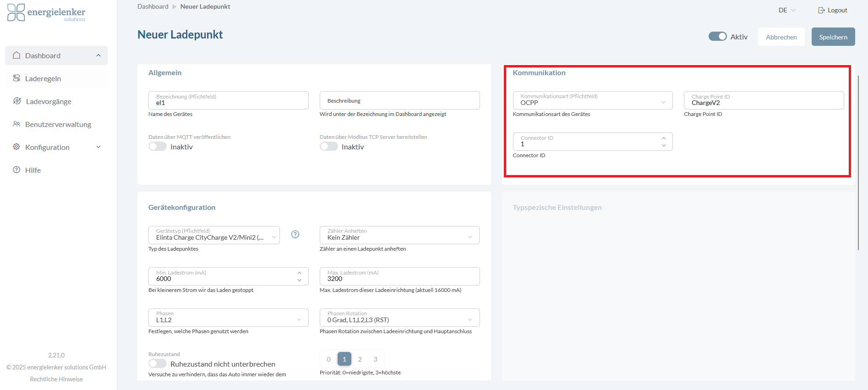The height and width of the screenshot is (390, 868).
Task: Toggle Ruhezustand nicht unterbrechen switch
Action: [x=158, y=364]
